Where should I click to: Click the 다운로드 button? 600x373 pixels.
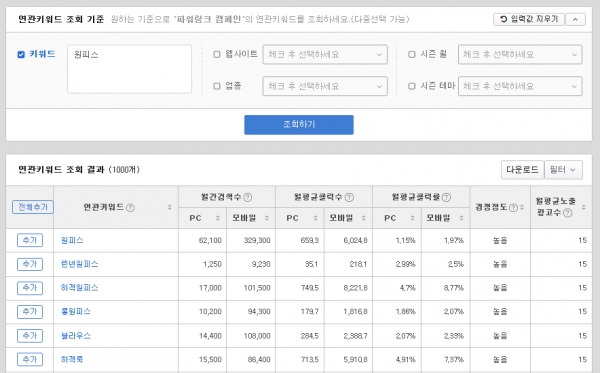click(x=522, y=169)
